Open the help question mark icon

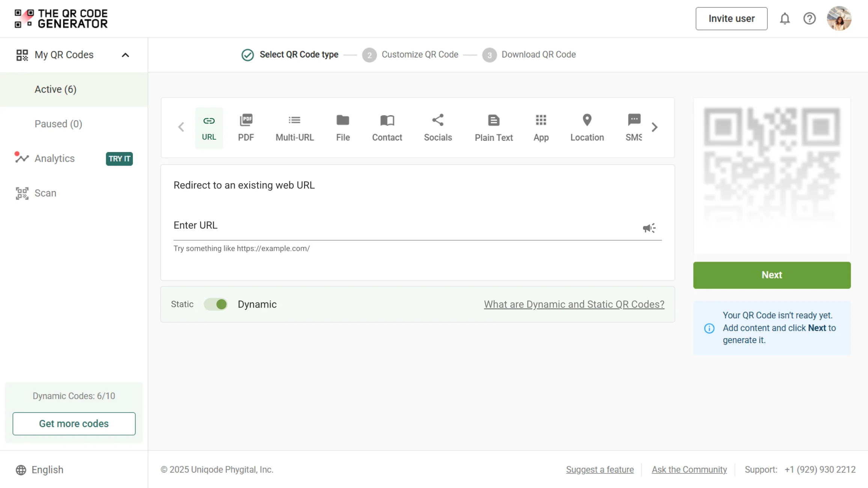tap(809, 18)
